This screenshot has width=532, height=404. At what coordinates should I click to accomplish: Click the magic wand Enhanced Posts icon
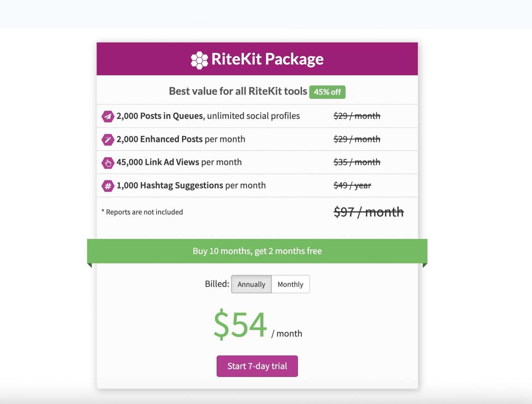pos(108,140)
